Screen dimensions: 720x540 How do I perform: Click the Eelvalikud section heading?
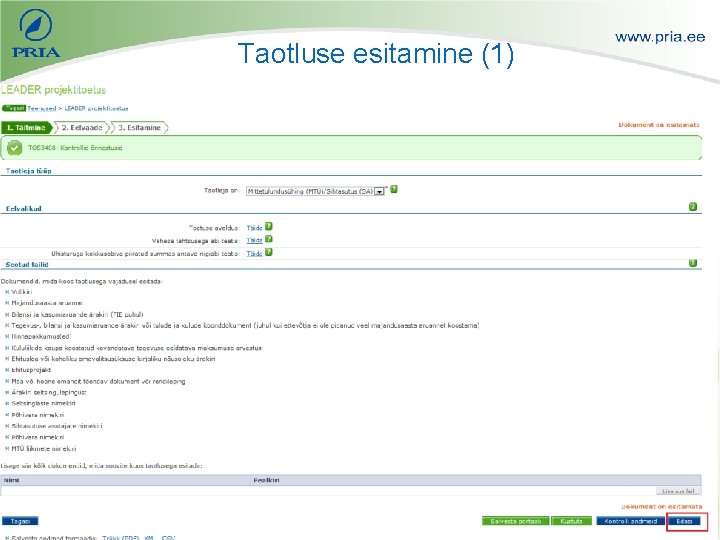pos(23,208)
